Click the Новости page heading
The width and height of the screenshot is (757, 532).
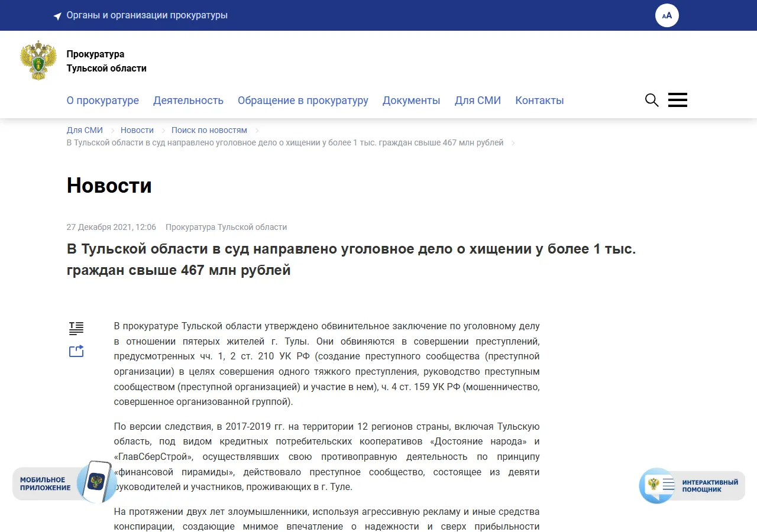pyautogui.click(x=109, y=186)
